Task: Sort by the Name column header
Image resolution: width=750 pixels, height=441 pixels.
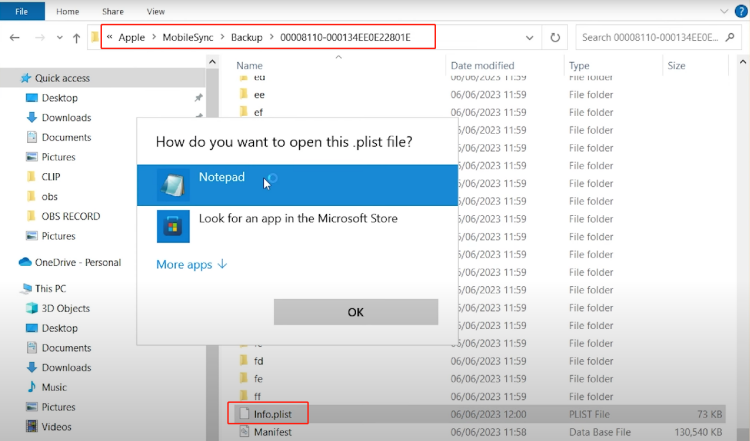Action: pyautogui.click(x=249, y=66)
